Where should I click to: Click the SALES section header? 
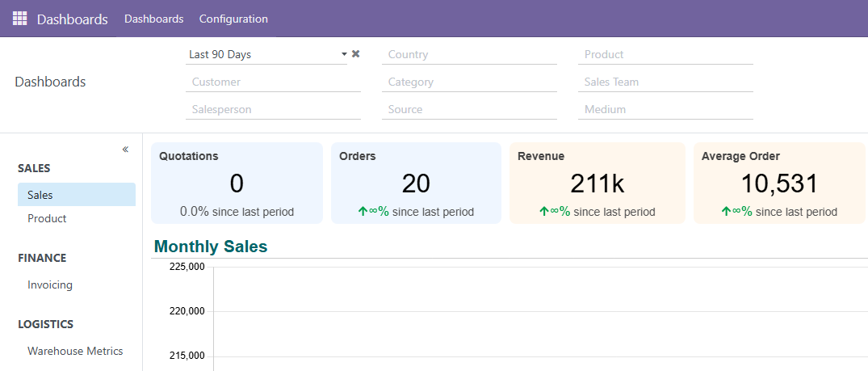(x=35, y=168)
